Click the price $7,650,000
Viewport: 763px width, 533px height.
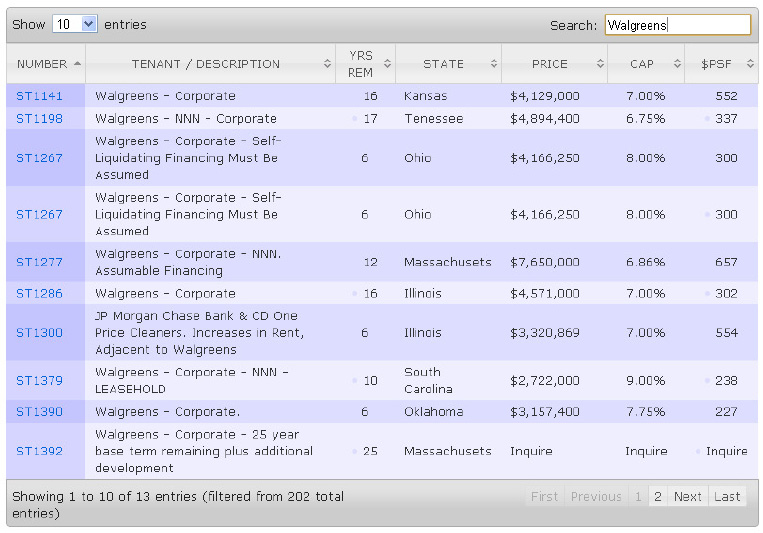545,262
